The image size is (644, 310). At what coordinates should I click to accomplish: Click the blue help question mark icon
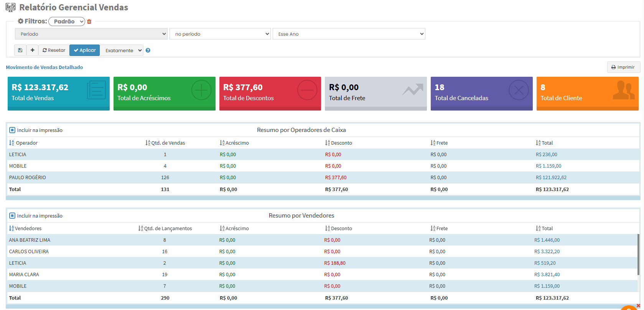[x=148, y=50]
